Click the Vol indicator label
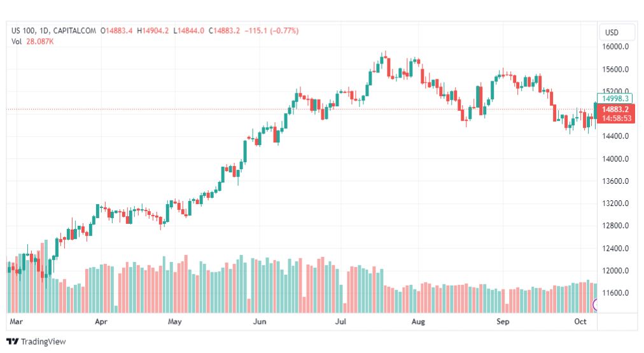Screen dimensions: 644x353 pyautogui.click(x=17, y=41)
